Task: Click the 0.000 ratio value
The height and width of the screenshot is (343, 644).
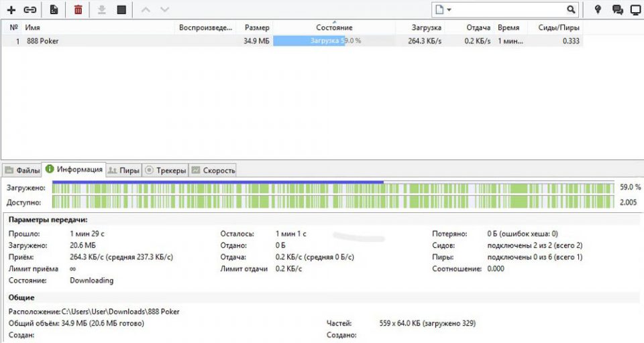Action: click(496, 269)
